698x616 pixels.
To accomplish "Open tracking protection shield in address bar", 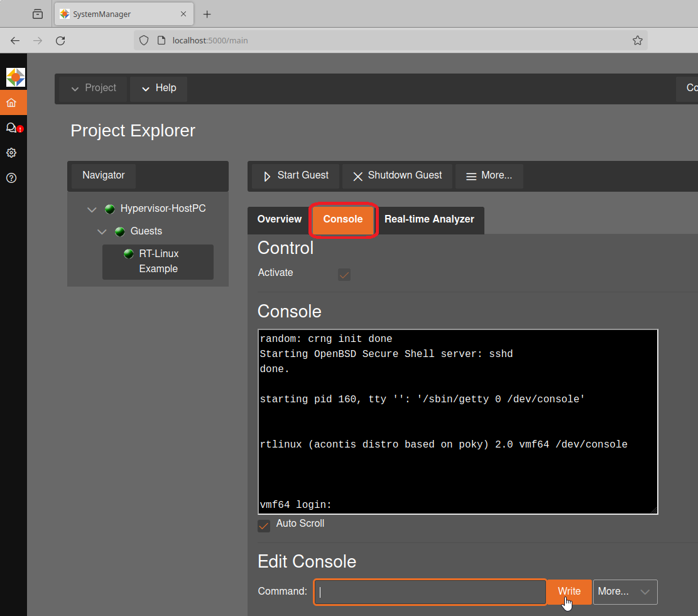I will click(x=144, y=40).
